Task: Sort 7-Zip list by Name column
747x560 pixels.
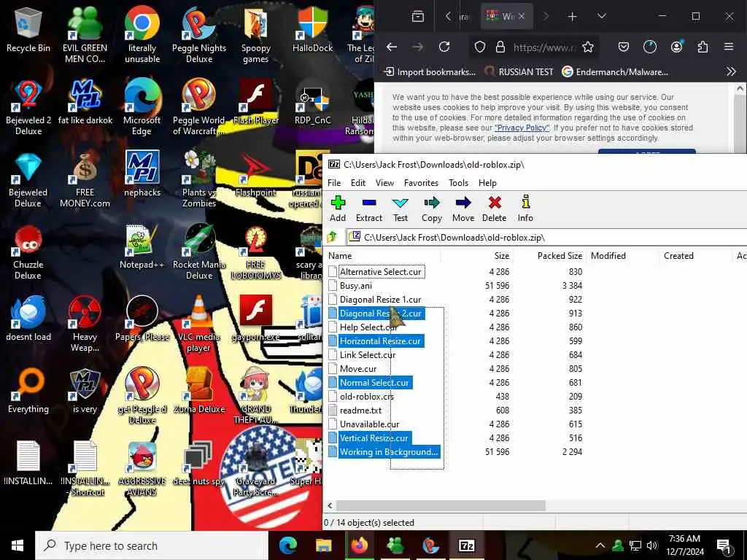Action: 382,256
